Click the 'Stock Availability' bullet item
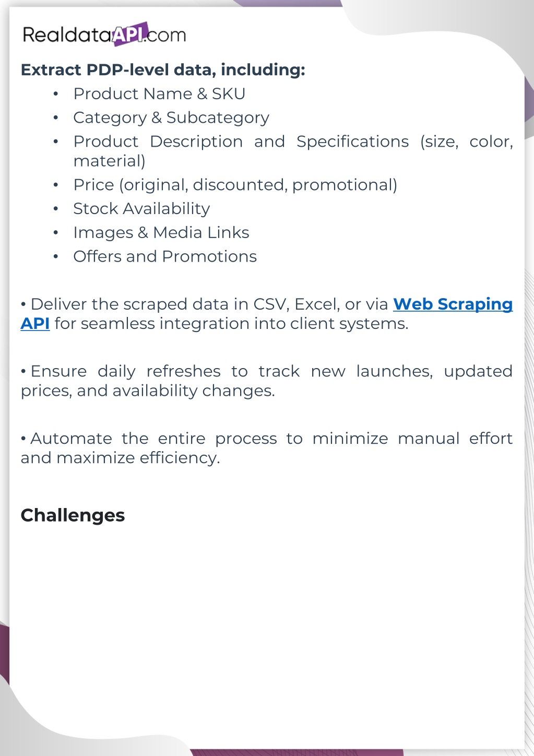Screen dimensions: 534x756 (141, 209)
